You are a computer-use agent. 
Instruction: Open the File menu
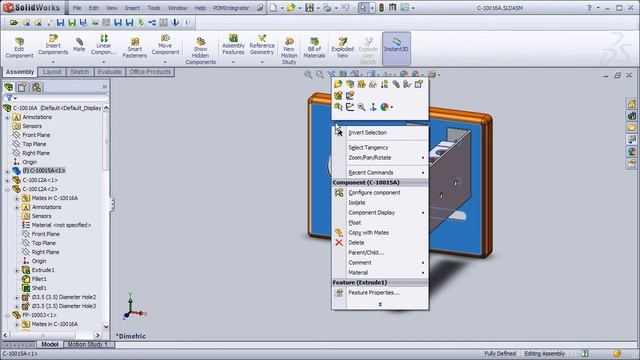click(77, 8)
